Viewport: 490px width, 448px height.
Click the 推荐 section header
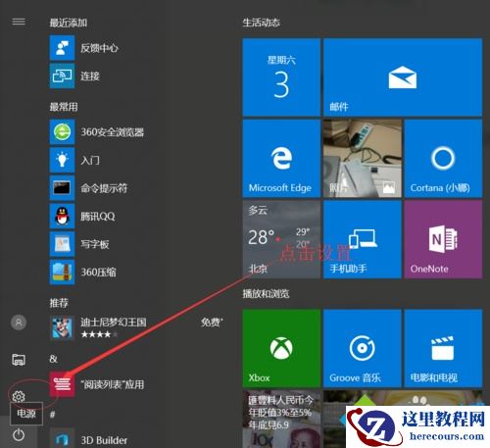59,303
